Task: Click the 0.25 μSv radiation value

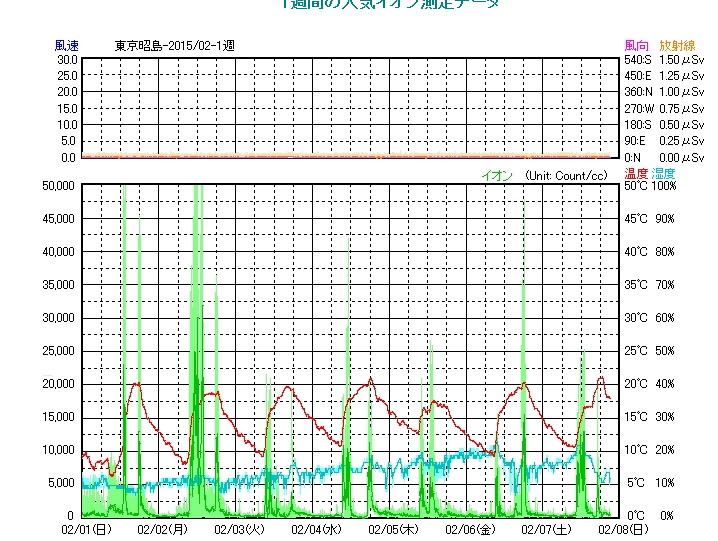Action: coord(681,141)
